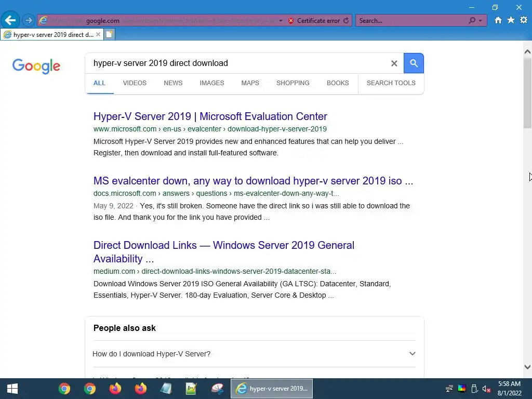Viewport: 532px width, 399px height.
Task: Switch to the VIDEOS tab
Action: click(x=135, y=83)
